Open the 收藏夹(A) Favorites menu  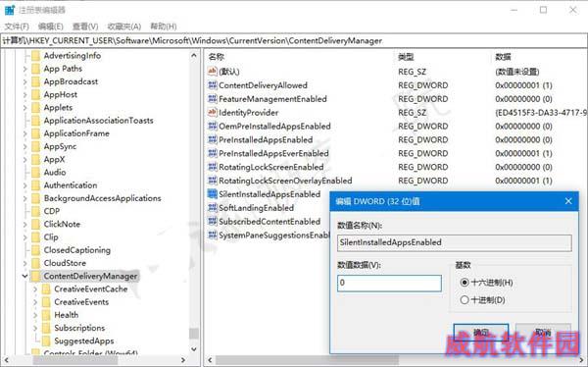(x=124, y=26)
